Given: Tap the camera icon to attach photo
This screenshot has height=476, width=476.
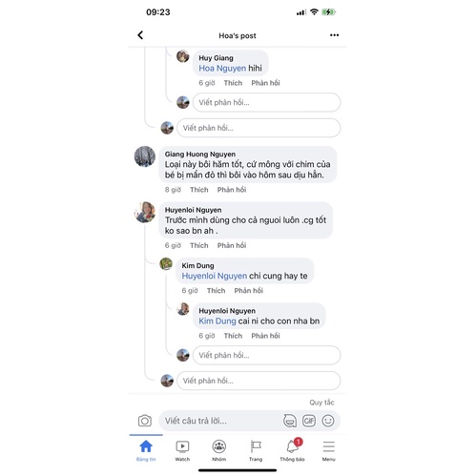Looking at the screenshot, I should (145, 421).
